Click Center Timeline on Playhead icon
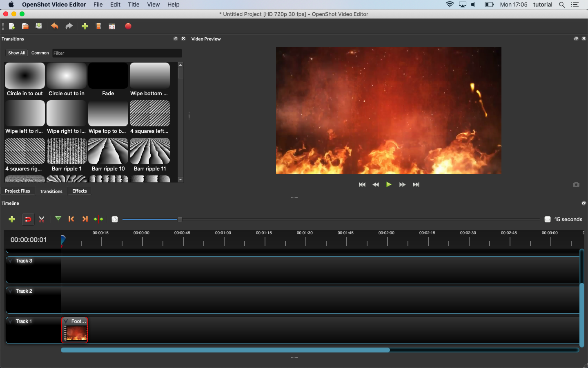The image size is (588, 368). (x=98, y=219)
